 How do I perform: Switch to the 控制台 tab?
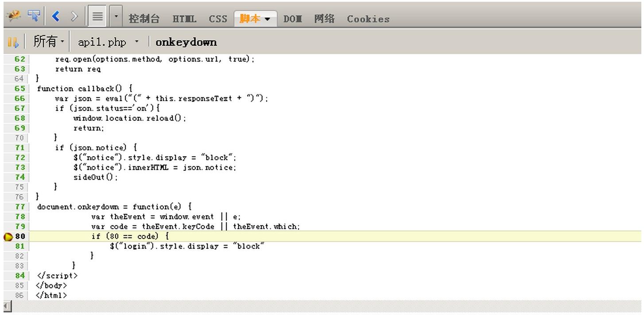coord(144,19)
